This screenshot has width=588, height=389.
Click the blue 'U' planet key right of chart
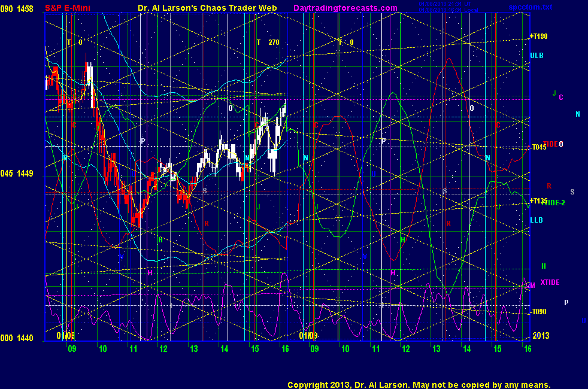(x=583, y=320)
